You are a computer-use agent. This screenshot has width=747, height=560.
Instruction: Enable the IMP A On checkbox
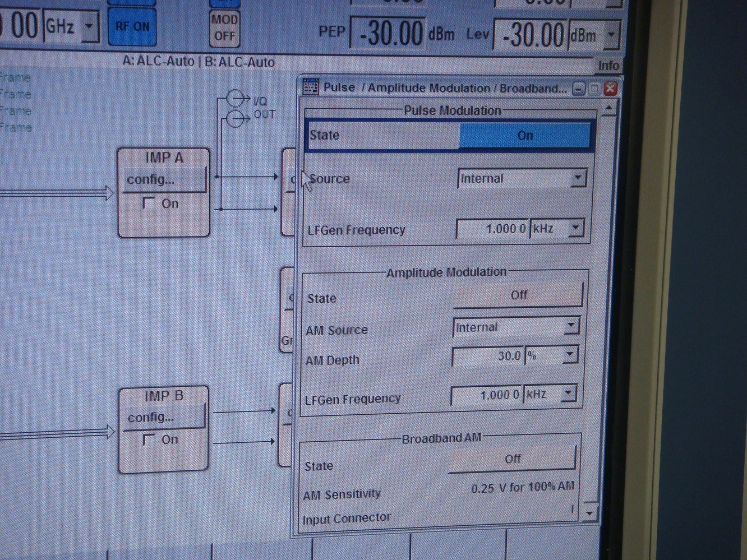click(x=149, y=203)
